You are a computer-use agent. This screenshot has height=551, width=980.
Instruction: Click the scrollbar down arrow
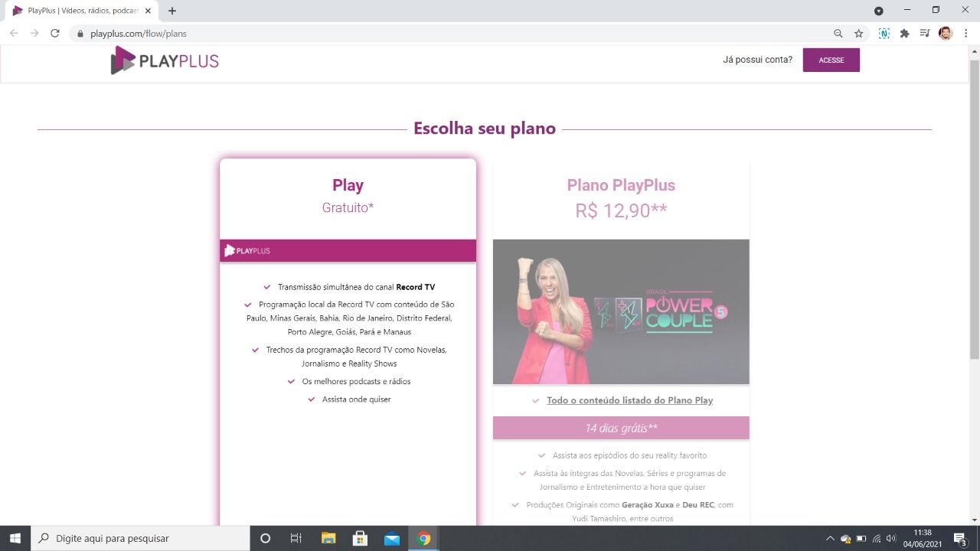[975, 520]
